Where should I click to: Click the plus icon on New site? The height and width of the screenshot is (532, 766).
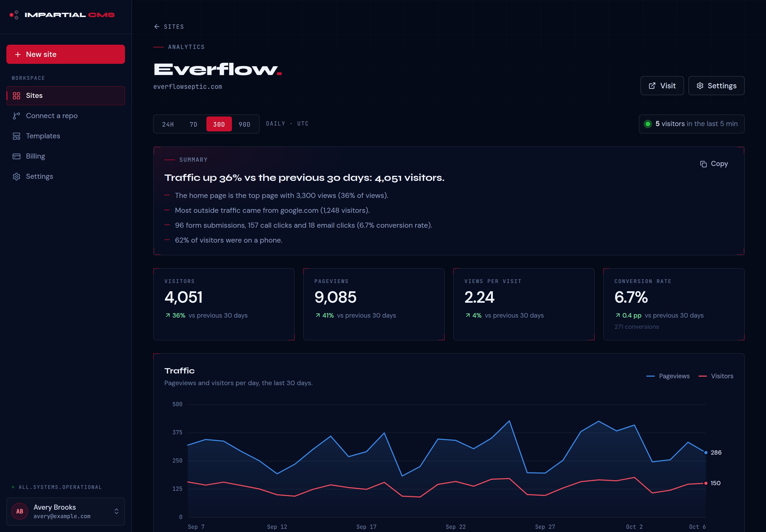click(18, 54)
